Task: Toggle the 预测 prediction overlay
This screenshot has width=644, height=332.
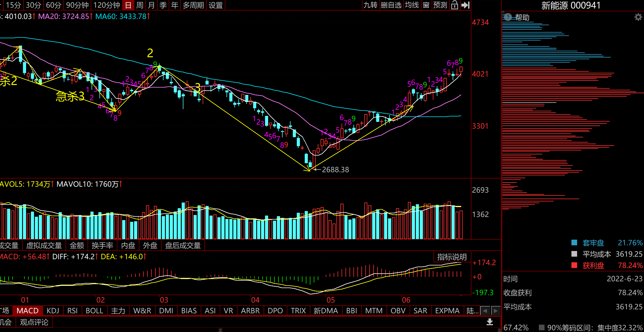Action: (440, 5)
